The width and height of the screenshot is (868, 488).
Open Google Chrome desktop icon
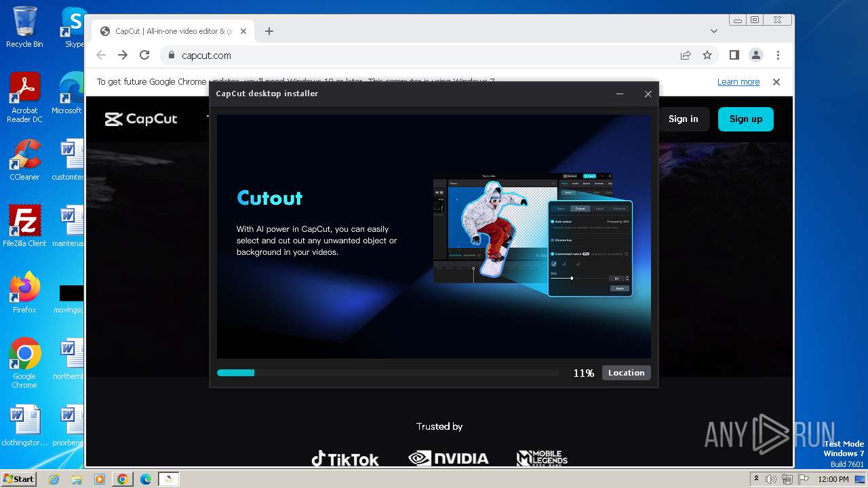pos(24,363)
